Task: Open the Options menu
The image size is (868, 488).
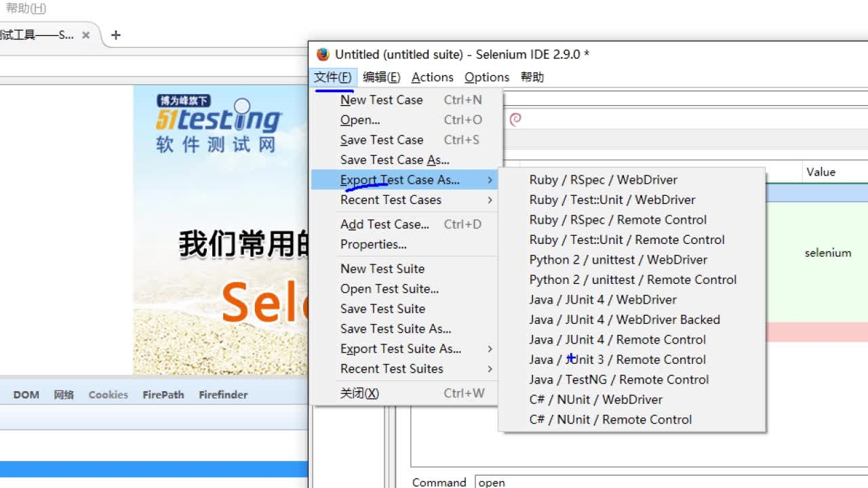Action: coord(487,77)
